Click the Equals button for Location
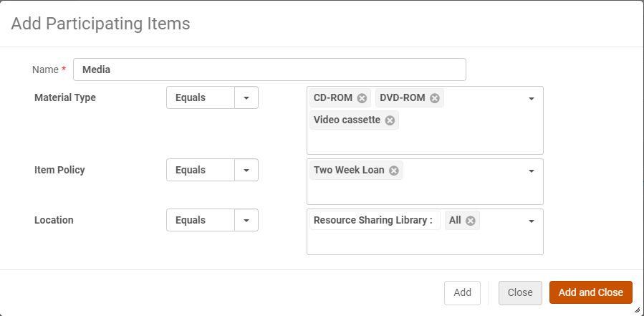The height and width of the screenshot is (316, 644). tap(200, 221)
